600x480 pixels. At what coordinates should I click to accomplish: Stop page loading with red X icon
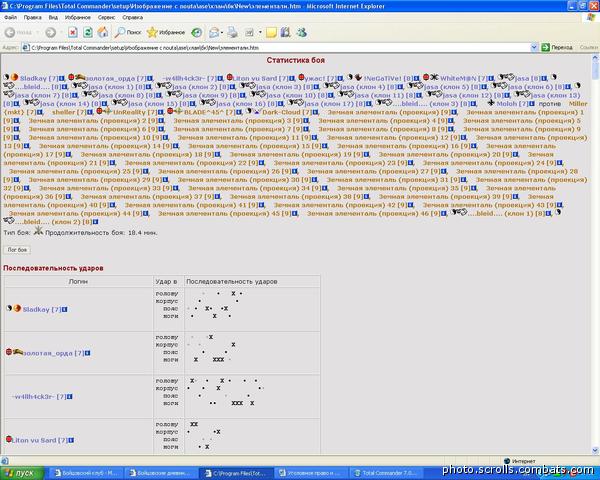73,33
